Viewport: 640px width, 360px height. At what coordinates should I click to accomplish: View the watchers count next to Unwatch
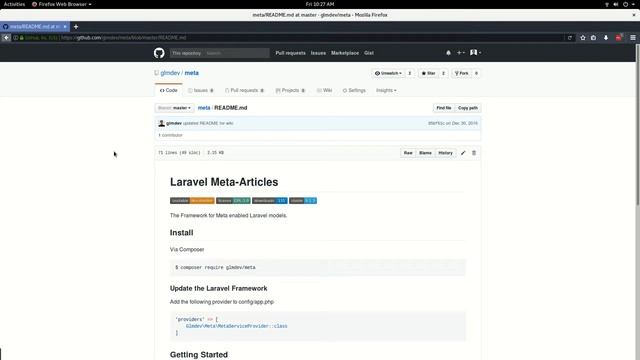click(x=409, y=73)
